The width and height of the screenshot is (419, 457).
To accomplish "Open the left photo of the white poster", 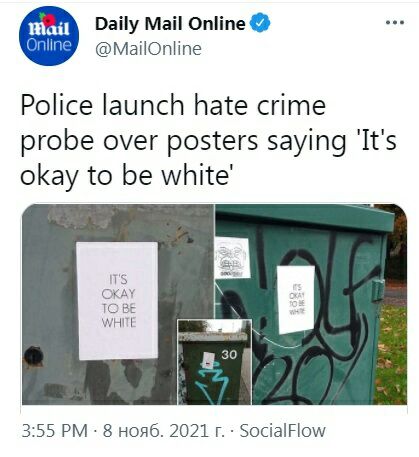I will pos(118,304).
